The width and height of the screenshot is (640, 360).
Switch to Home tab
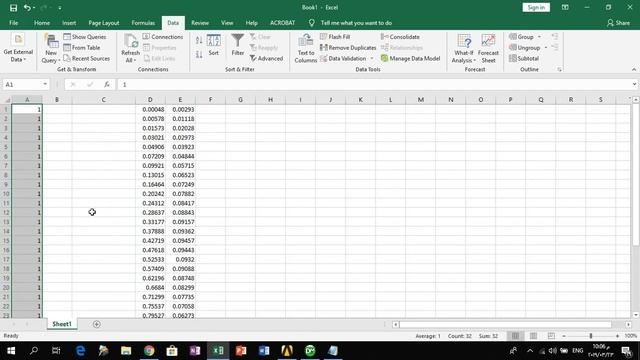42,23
